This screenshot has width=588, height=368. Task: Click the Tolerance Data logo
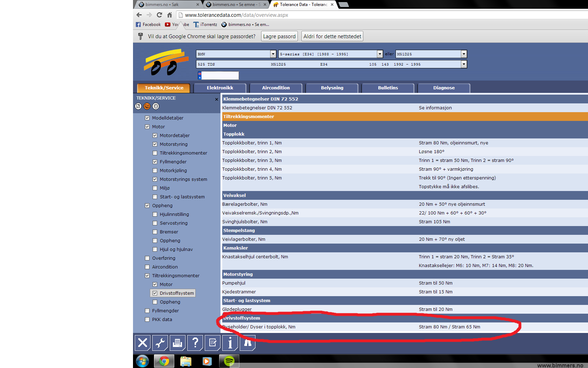166,62
